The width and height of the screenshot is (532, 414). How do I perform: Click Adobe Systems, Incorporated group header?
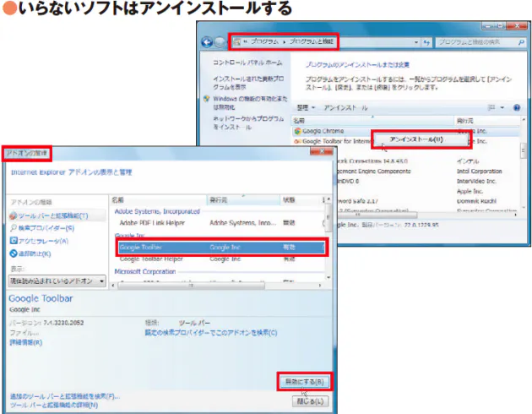tap(157, 211)
